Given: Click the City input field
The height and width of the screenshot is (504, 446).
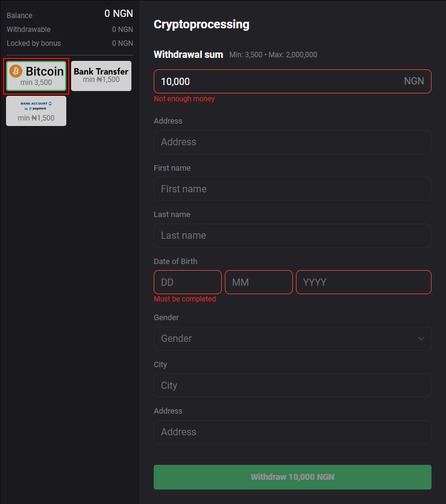Looking at the screenshot, I should click(x=292, y=385).
